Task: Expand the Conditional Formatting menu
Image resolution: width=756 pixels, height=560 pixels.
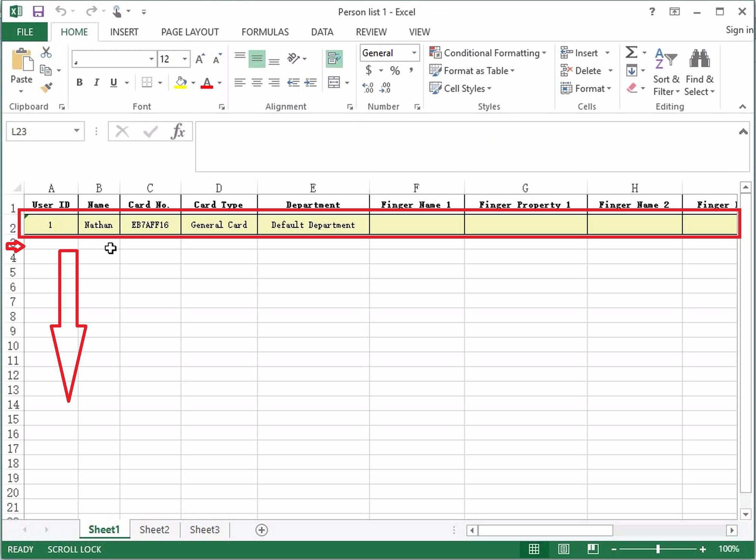Action: pyautogui.click(x=488, y=53)
